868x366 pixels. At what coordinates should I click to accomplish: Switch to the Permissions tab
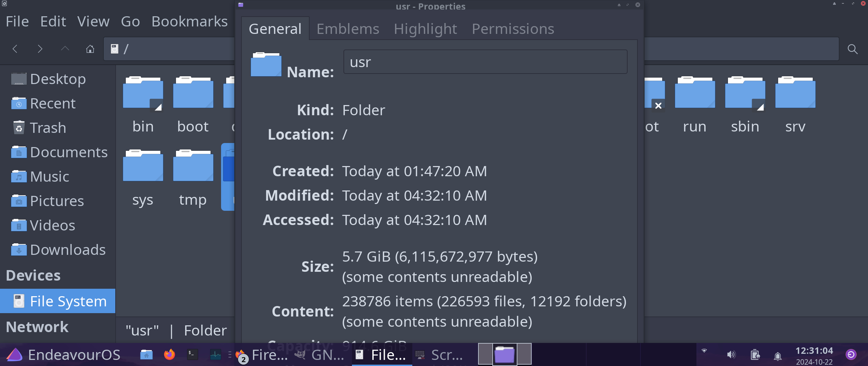click(x=513, y=29)
